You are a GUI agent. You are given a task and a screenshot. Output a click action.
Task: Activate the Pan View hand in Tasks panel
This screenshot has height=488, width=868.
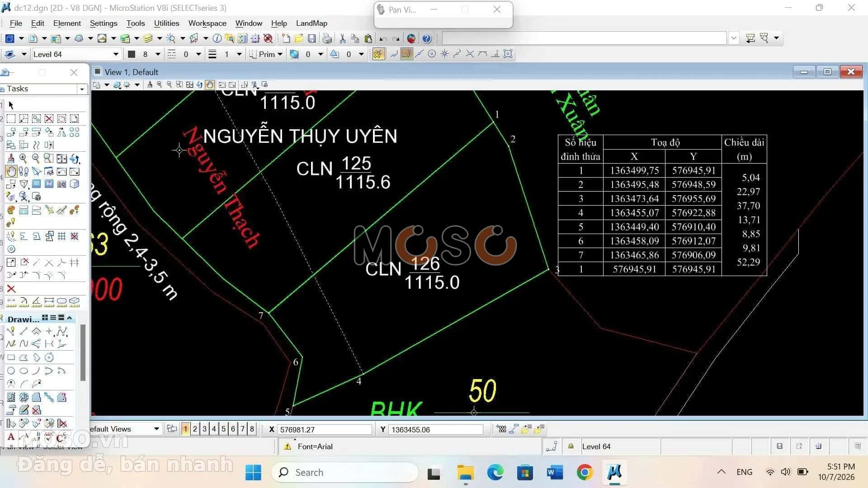coord(11,171)
